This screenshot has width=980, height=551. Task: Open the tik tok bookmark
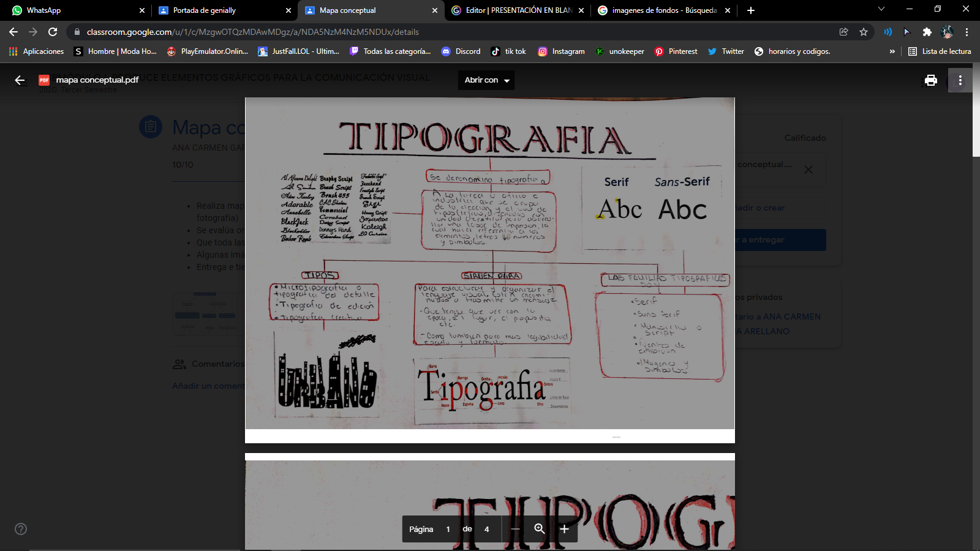pyautogui.click(x=509, y=51)
